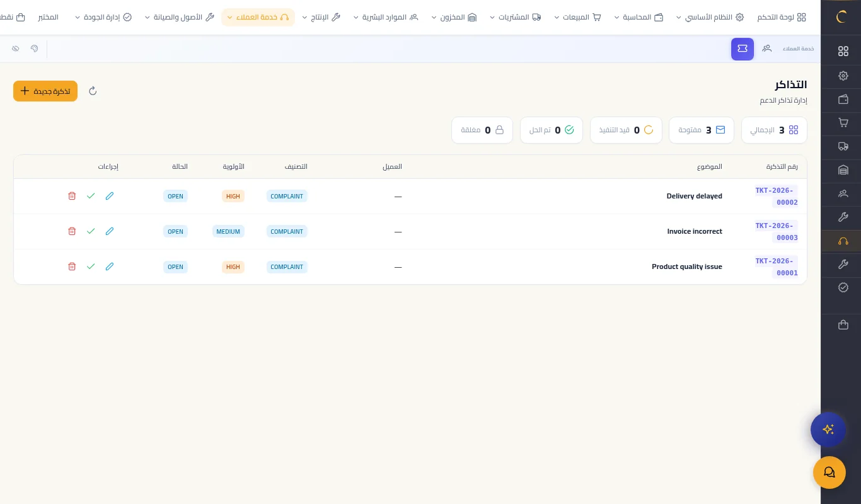Screen dimensions: 861x504
Task: Open the Tickets view icon in sub-toolbar
Action: 743,49
